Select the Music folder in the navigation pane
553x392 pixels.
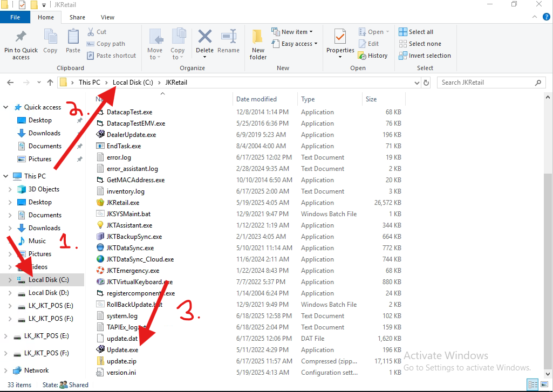(x=37, y=241)
